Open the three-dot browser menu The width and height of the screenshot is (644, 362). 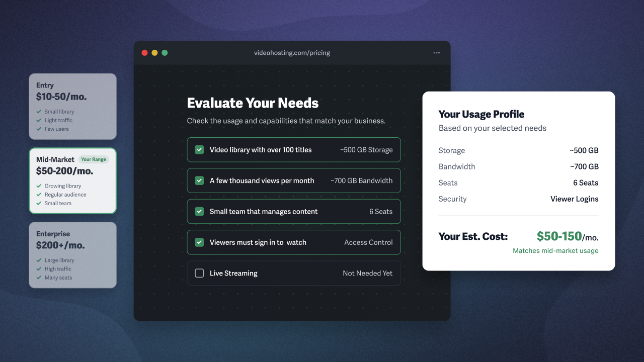(436, 53)
